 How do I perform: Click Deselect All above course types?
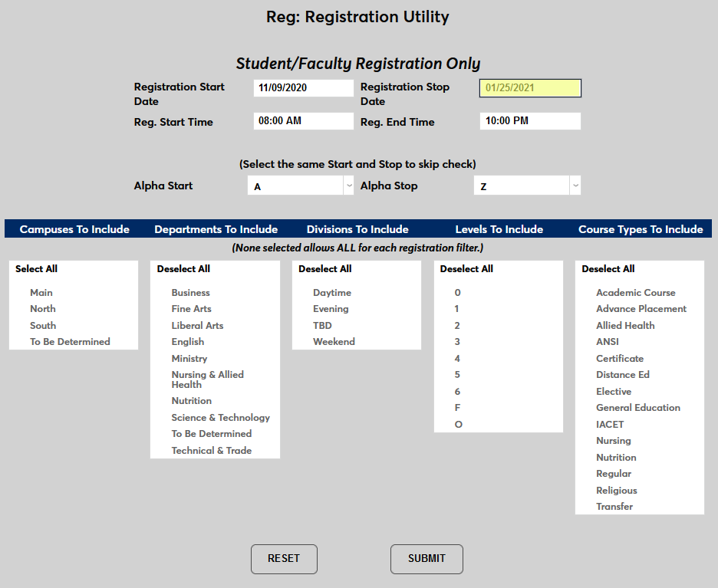pos(608,268)
